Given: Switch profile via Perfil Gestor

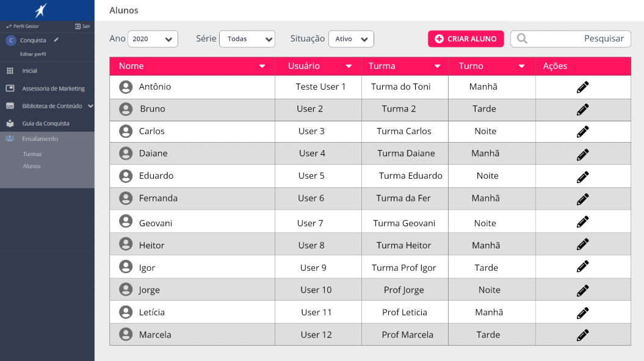Looking at the screenshot, I should point(23,27).
